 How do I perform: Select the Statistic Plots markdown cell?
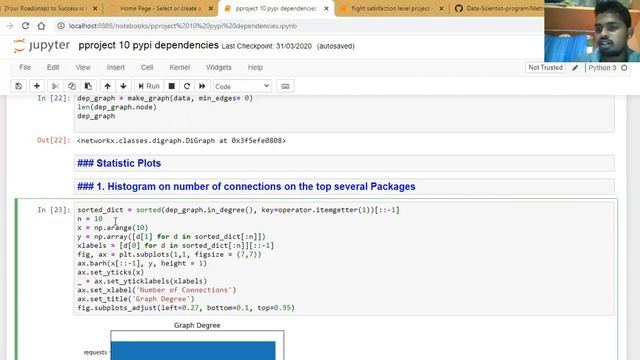[344, 163]
